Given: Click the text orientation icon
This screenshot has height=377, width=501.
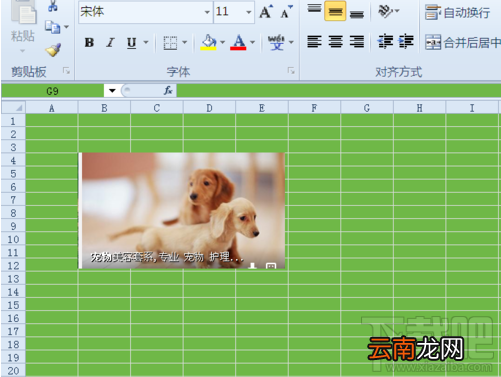Looking at the screenshot, I should click(x=386, y=11).
